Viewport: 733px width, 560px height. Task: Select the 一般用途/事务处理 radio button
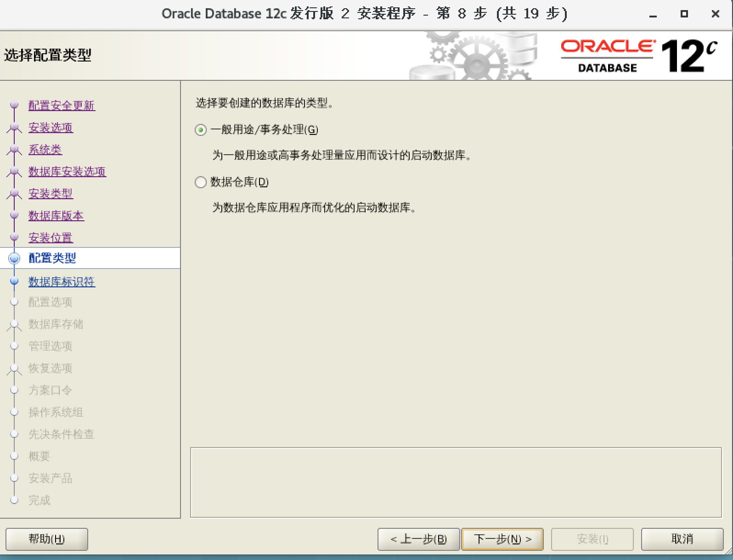[201, 130]
